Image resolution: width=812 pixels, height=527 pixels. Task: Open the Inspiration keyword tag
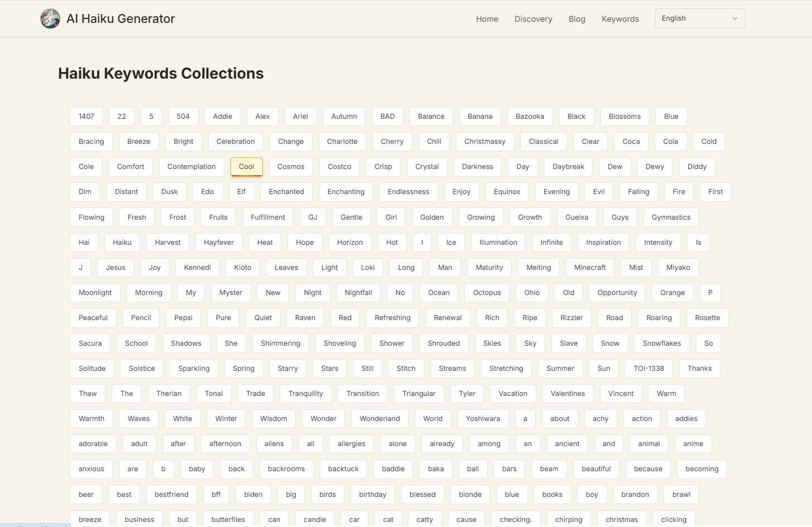(603, 243)
